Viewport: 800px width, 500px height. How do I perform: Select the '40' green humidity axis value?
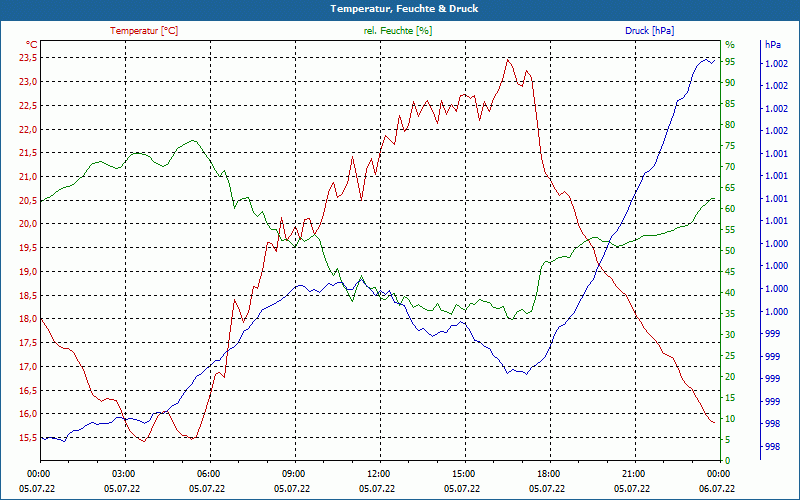[x=730, y=292]
